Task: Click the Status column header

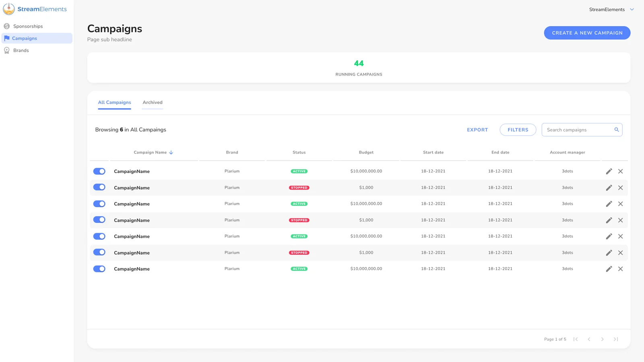Action: click(299, 152)
